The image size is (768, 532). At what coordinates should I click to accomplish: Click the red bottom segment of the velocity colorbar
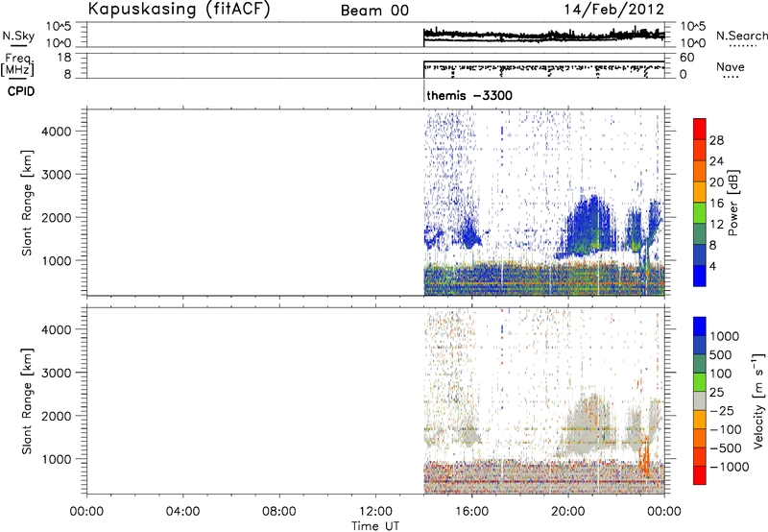point(700,475)
